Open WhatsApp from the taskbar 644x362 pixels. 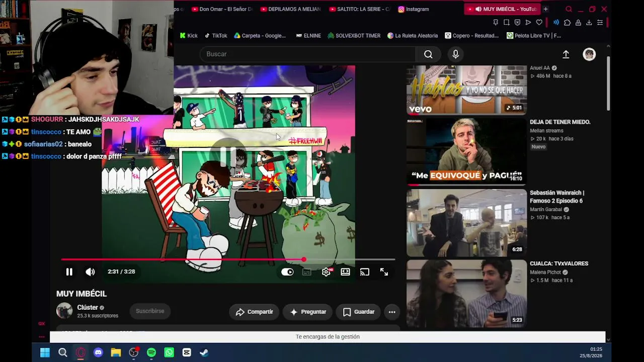click(169, 352)
